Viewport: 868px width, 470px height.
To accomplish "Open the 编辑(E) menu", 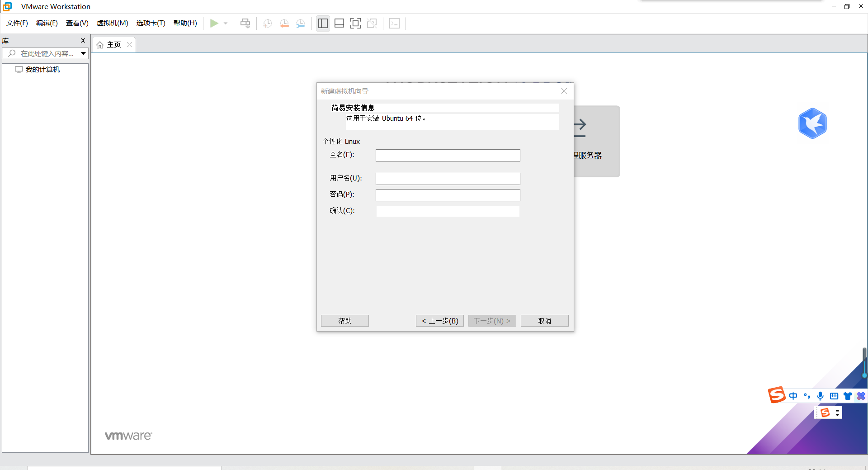I will [x=47, y=23].
